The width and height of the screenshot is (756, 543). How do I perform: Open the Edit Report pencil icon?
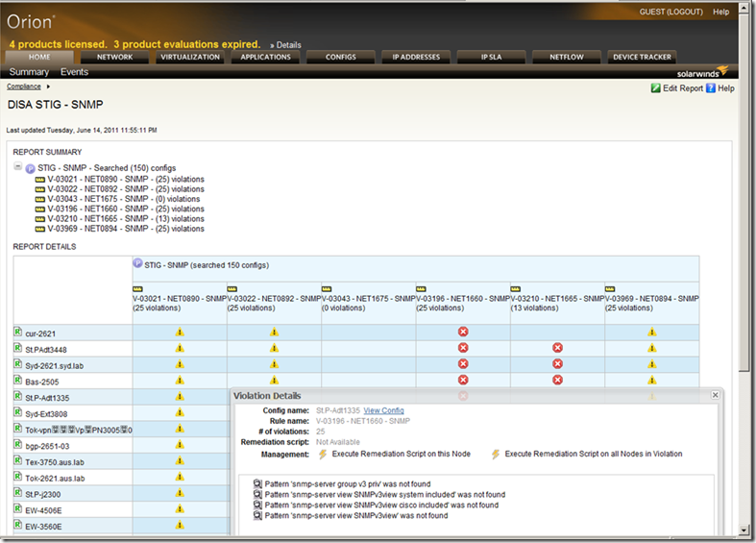point(655,88)
